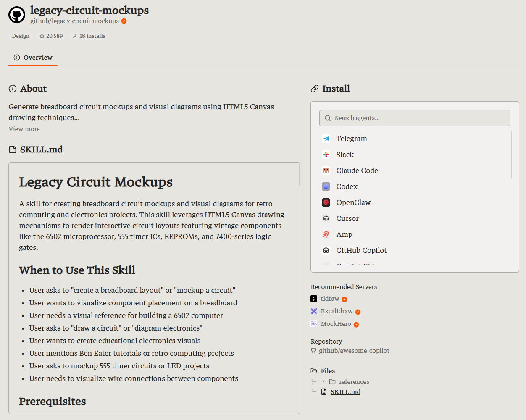This screenshot has width=526, height=420.
Task: Click the Excalidraw server icon
Action: pyautogui.click(x=314, y=311)
